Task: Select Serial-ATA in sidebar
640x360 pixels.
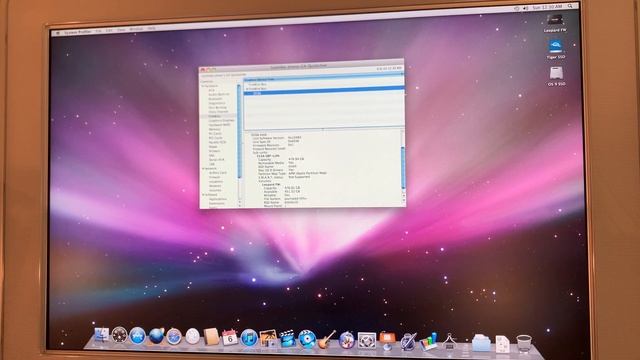Action: click(216, 160)
